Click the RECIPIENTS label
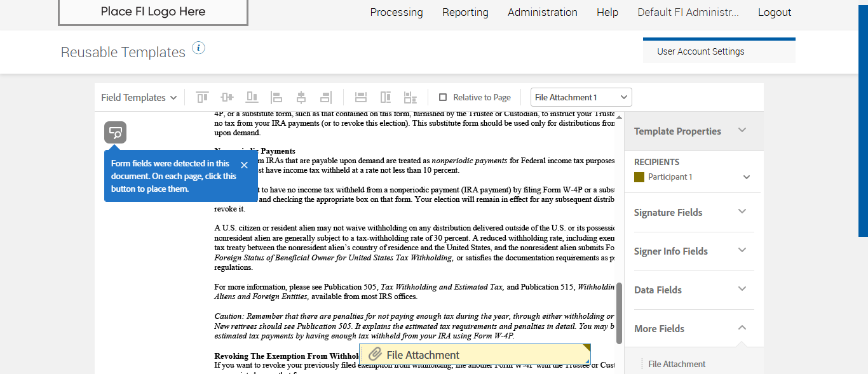 656,162
